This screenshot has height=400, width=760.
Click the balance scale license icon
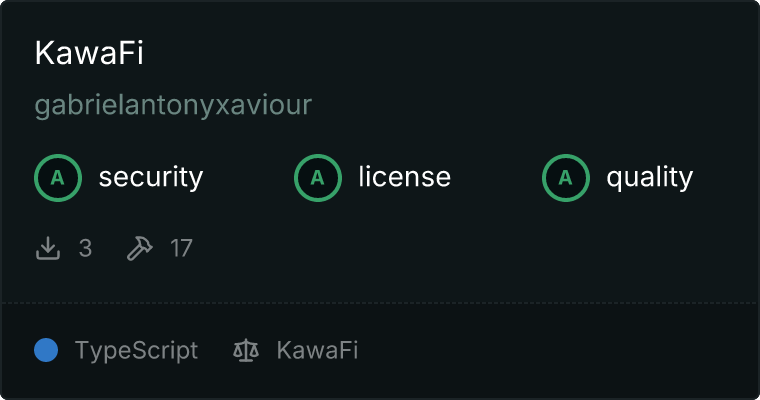point(246,350)
